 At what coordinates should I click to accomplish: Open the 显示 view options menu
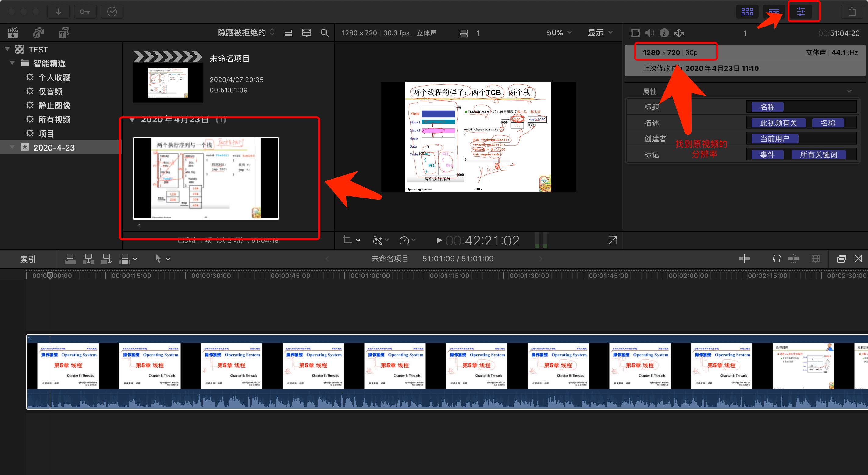click(x=600, y=33)
